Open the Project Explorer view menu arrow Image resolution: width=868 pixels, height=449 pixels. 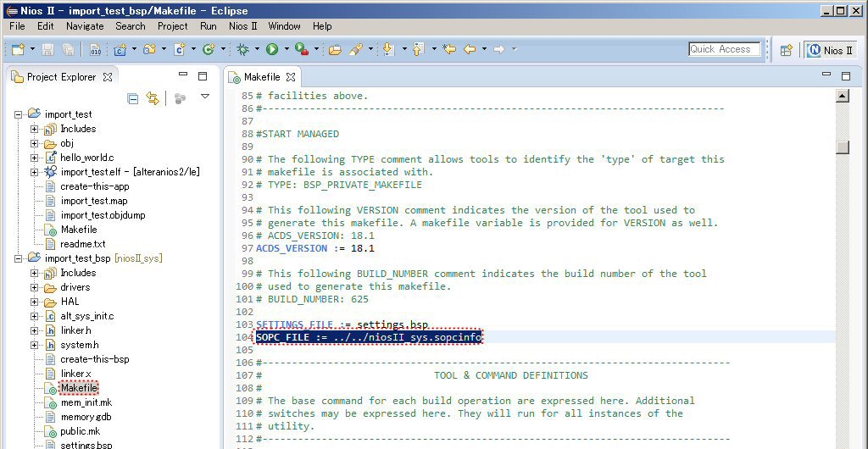tap(204, 97)
